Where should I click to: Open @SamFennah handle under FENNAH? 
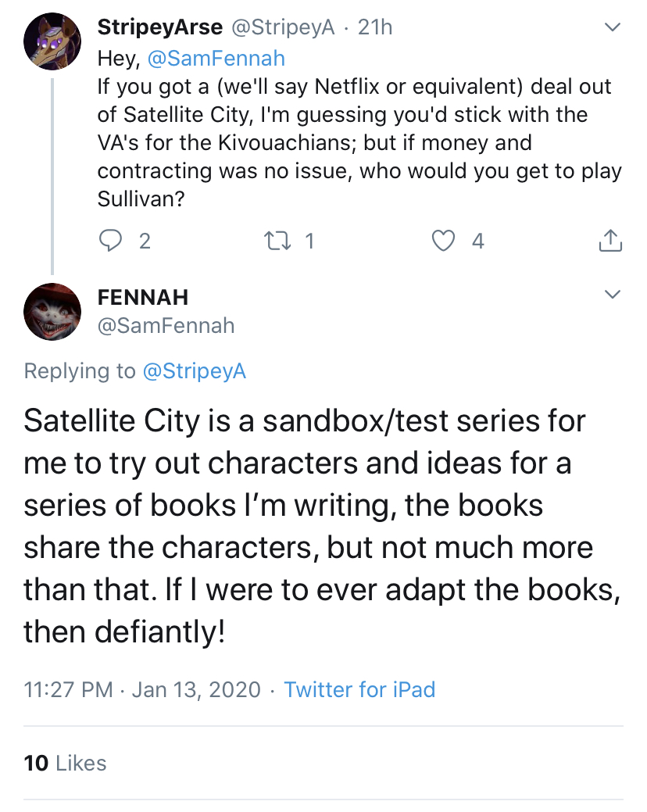pyautogui.click(x=166, y=326)
